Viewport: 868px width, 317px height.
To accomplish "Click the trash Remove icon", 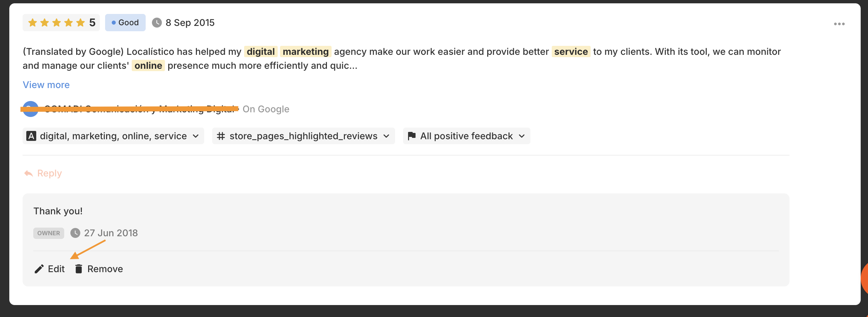I will (78, 269).
